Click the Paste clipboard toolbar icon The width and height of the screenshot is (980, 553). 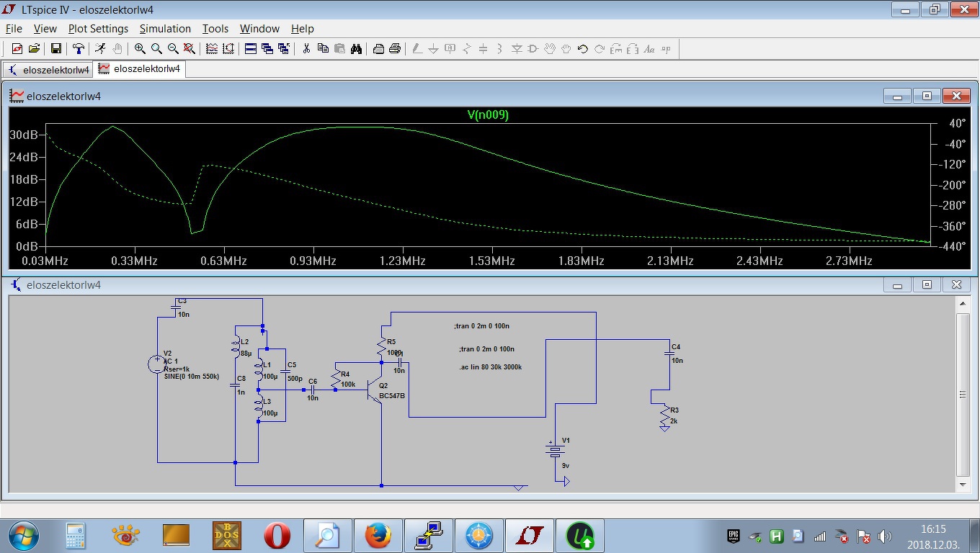339,49
